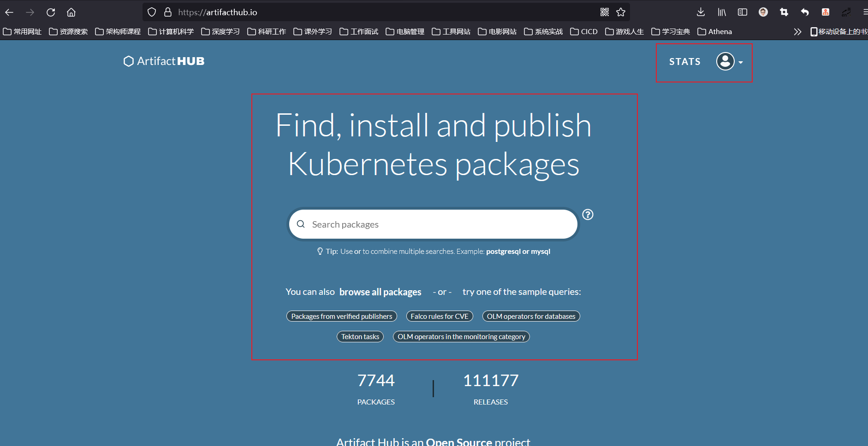
Task: Bookmark this page with the star icon
Action: click(x=621, y=12)
